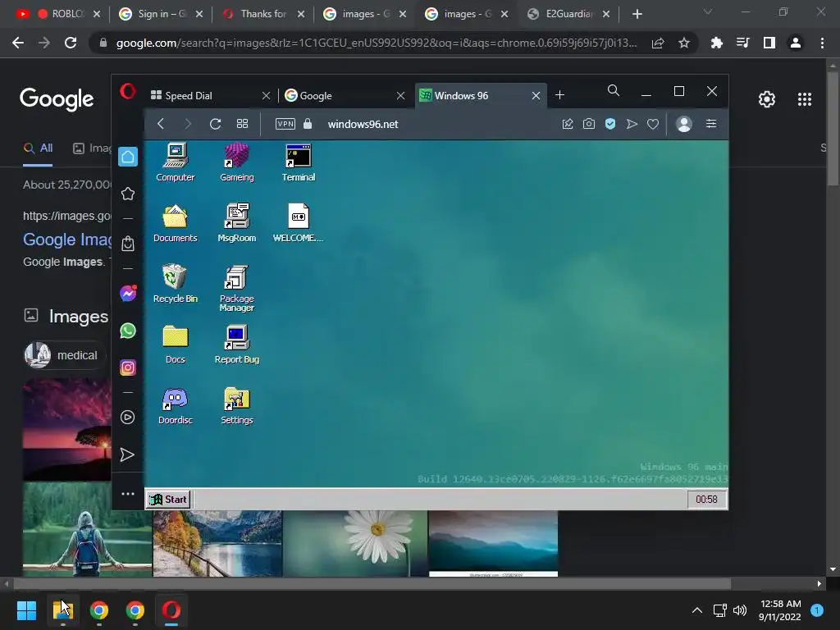Click the Windows 96 Start button
Image resolution: width=840 pixels, height=630 pixels.
click(x=168, y=500)
